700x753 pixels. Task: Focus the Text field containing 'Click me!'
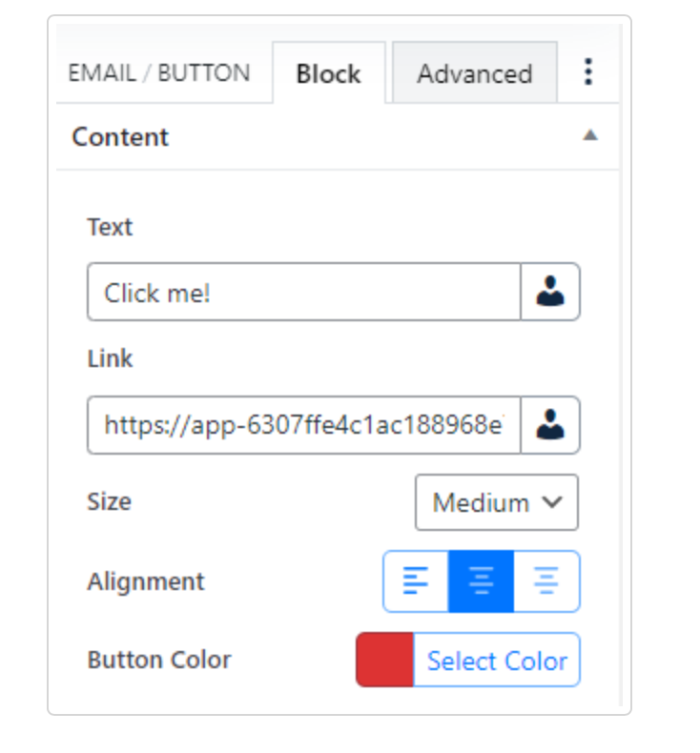pyautogui.click(x=303, y=293)
